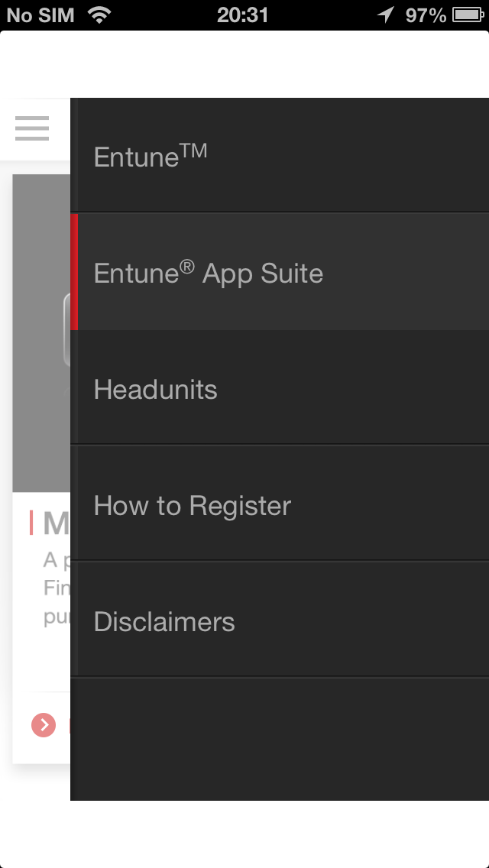Tap the location services arrow icon
This screenshot has height=868, width=489.
click(386, 15)
